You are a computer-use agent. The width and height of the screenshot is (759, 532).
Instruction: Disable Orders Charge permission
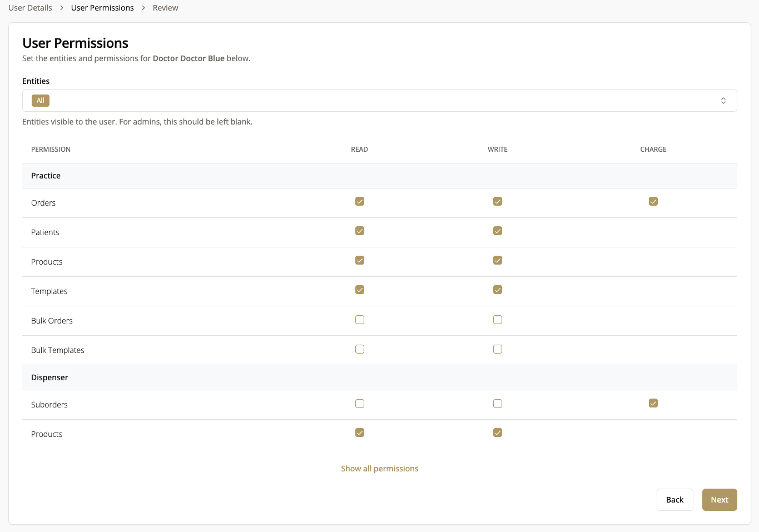pyautogui.click(x=653, y=201)
